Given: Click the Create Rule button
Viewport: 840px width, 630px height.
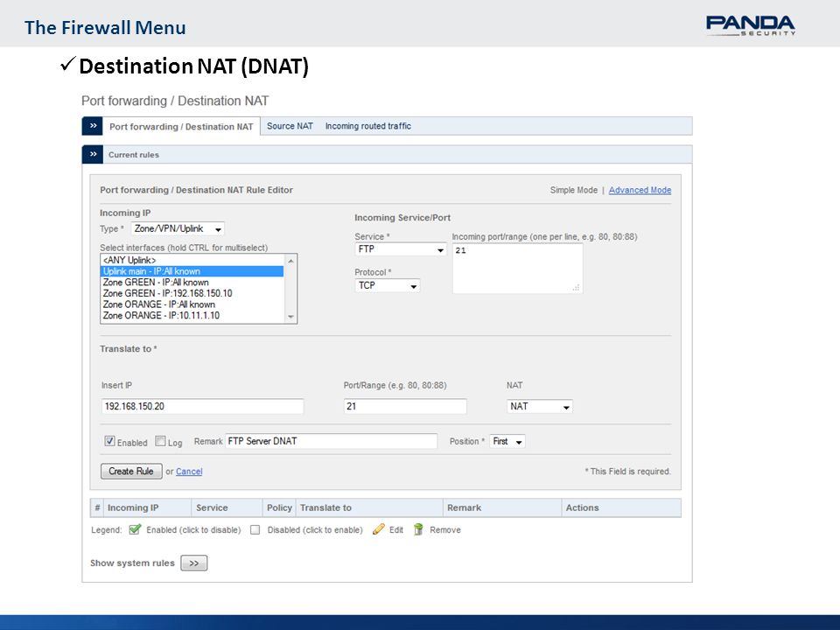Looking at the screenshot, I should (131, 471).
